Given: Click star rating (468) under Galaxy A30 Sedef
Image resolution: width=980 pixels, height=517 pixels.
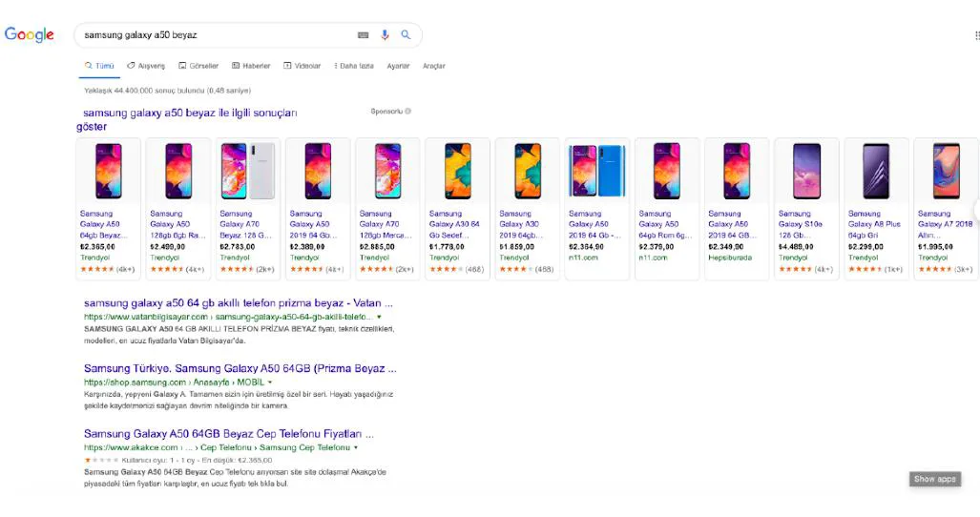Looking at the screenshot, I should tap(456, 269).
